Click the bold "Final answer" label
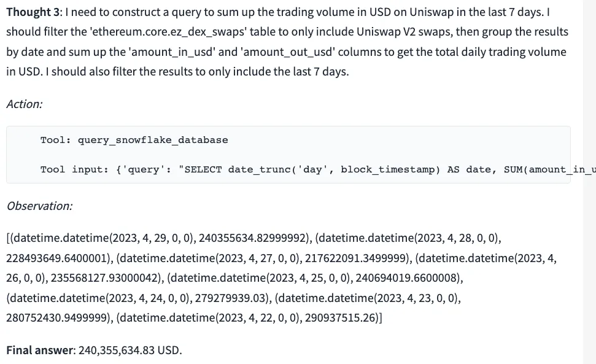This screenshot has height=364, width=596. coord(41,350)
